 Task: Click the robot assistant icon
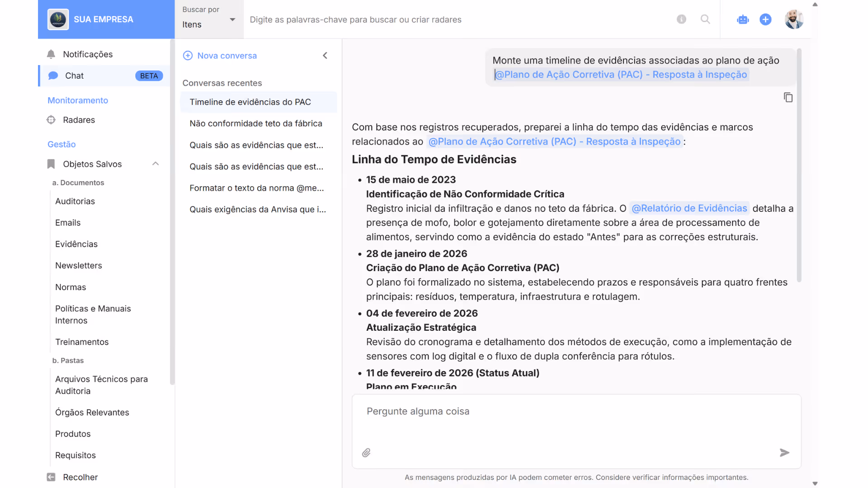[743, 19]
